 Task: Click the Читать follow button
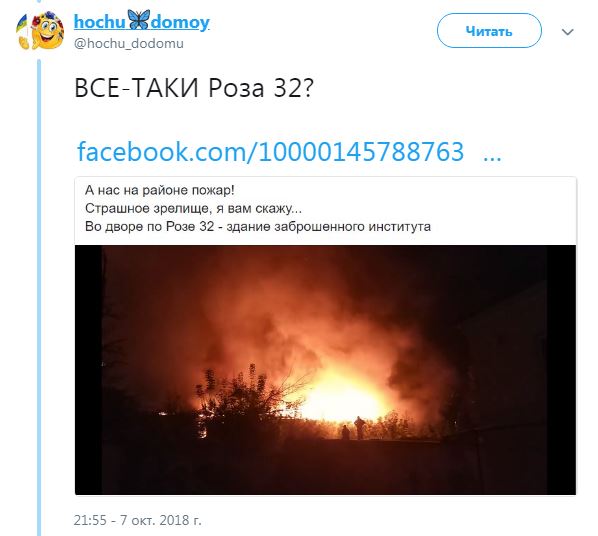[x=489, y=31]
